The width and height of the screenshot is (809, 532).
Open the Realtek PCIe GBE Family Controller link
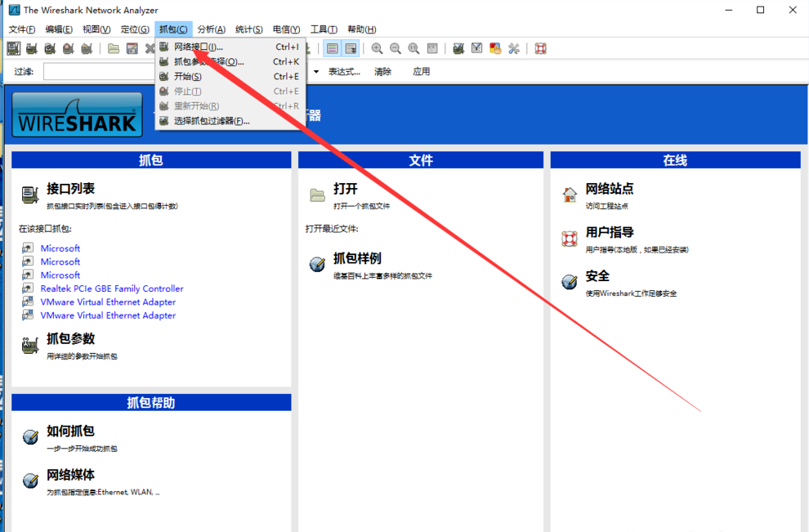112,288
